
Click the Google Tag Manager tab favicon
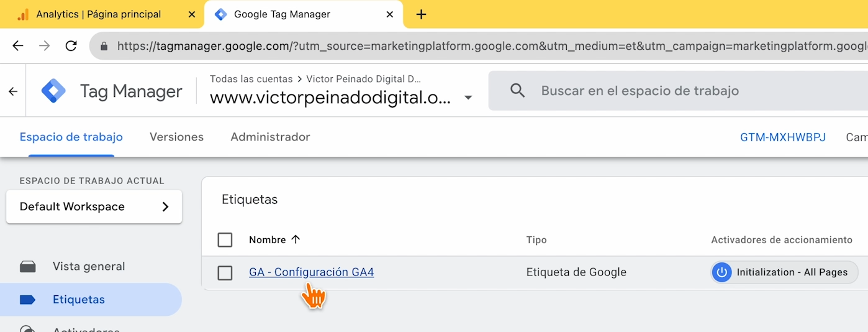pyautogui.click(x=220, y=14)
